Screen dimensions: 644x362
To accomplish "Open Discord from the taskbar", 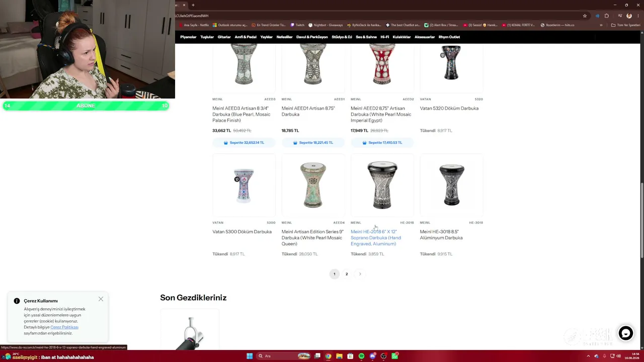I will [x=372, y=356].
